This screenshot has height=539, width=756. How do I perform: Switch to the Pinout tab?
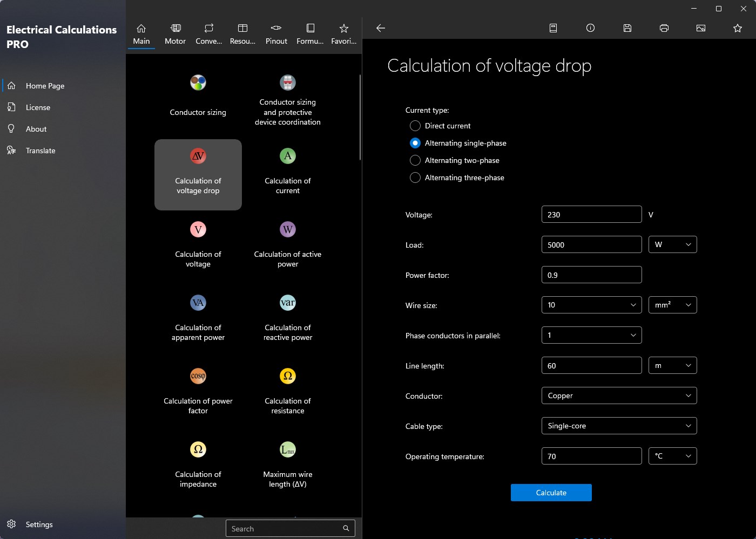276,34
